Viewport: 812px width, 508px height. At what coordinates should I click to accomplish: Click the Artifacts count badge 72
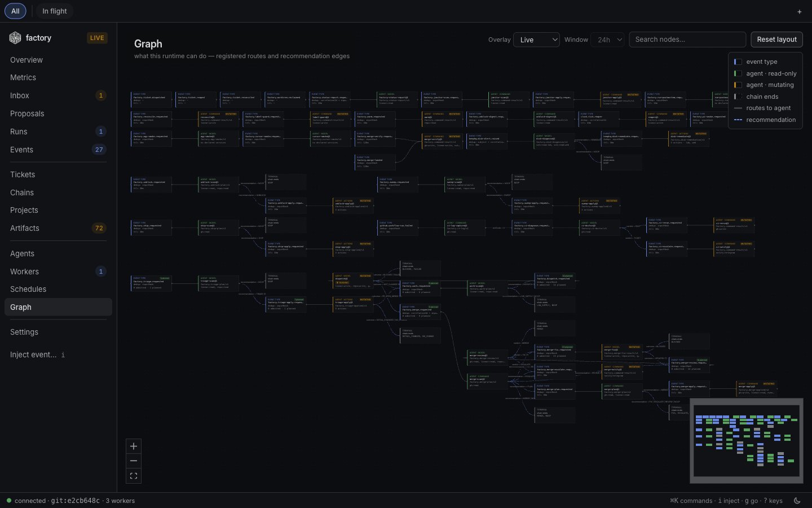tap(99, 228)
